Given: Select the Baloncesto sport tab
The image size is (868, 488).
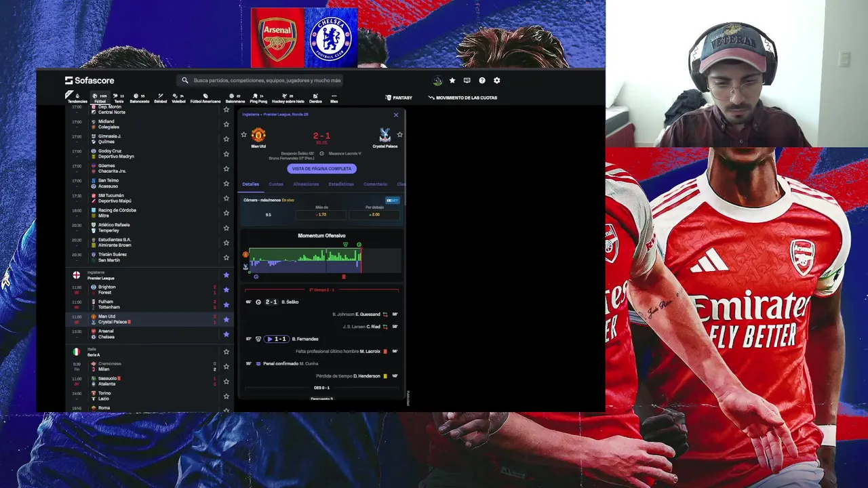Looking at the screenshot, I should 140,98.
